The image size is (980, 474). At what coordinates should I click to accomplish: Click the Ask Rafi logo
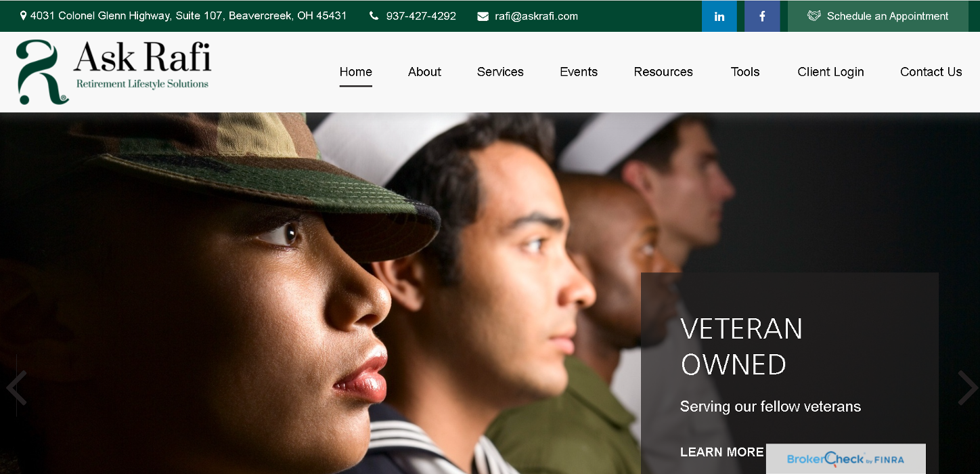coord(114,72)
